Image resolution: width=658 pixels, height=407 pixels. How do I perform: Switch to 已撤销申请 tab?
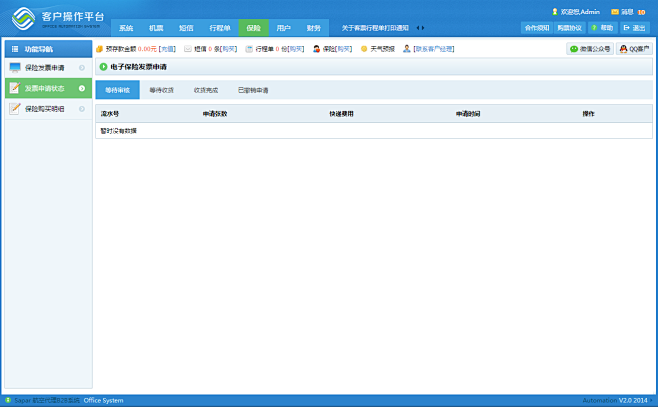[253, 90]
